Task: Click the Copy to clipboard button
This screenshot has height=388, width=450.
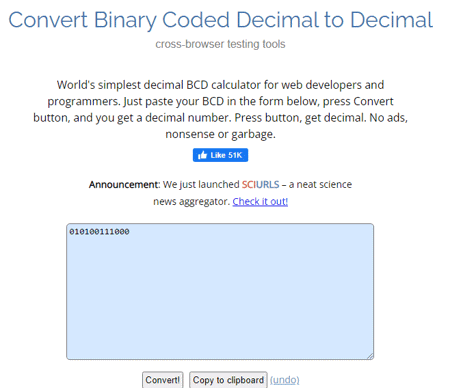Action: 228,380
